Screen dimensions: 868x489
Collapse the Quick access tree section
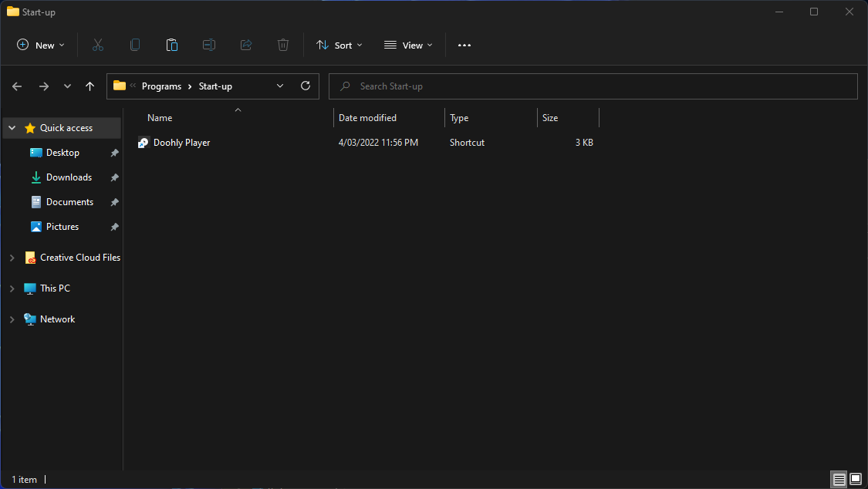12,128
